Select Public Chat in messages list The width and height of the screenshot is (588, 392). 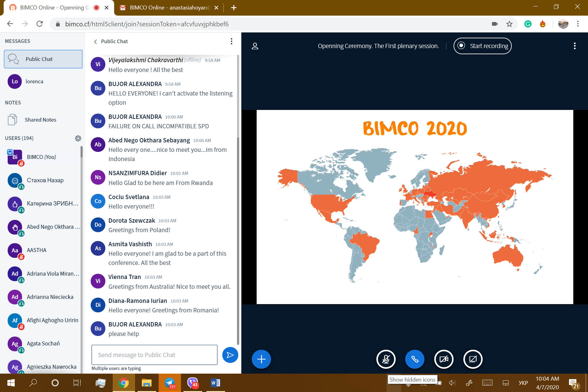tap(43, 59)
